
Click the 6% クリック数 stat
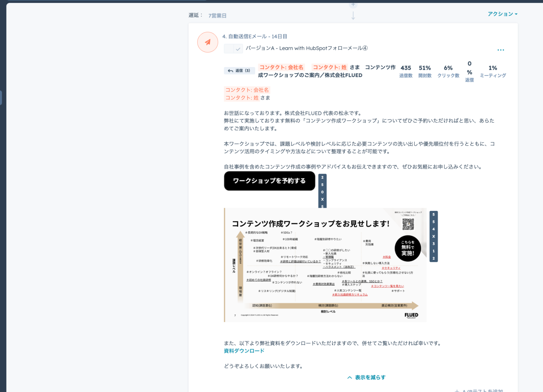click(448, 71)
